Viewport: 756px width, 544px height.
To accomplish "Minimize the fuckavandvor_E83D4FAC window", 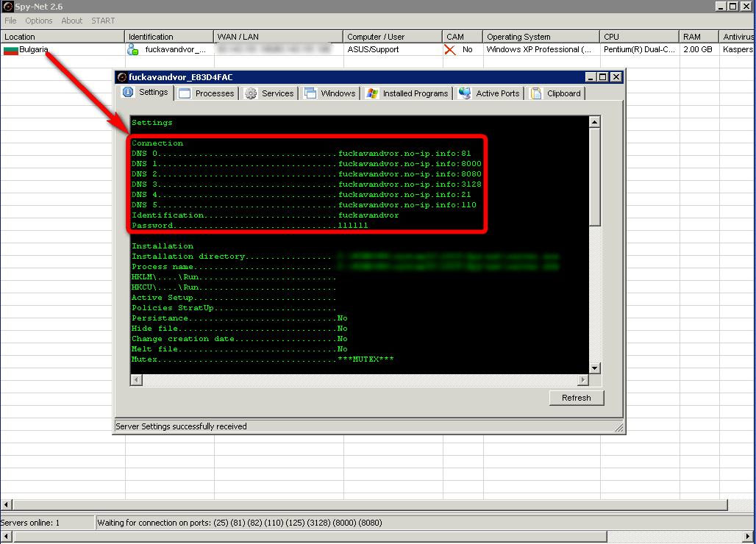I will pos(591,77).
